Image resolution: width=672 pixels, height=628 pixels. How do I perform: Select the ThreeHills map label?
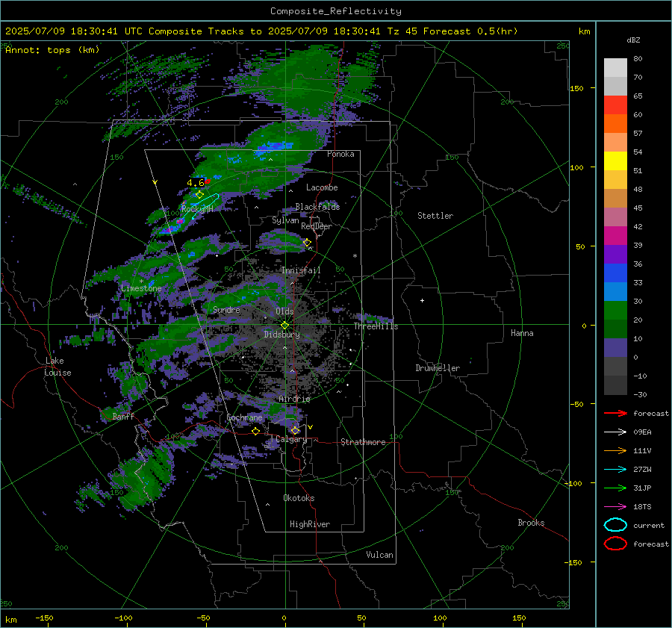376,326
